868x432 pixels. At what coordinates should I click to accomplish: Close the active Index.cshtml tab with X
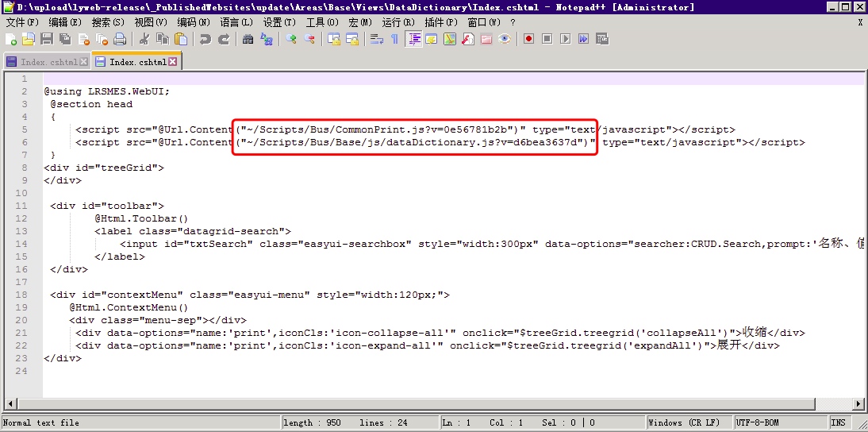click(x=173, y=61)
